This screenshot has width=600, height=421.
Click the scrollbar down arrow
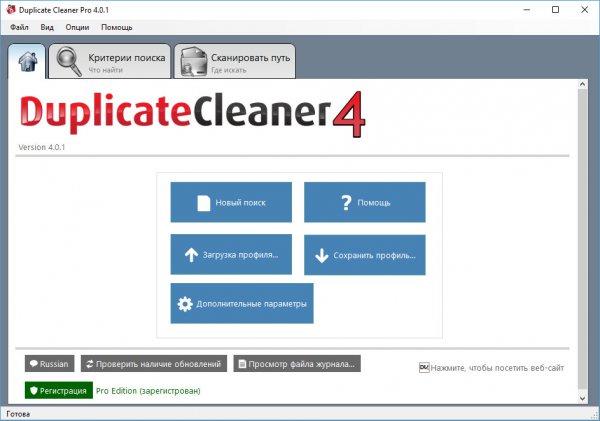582,398
